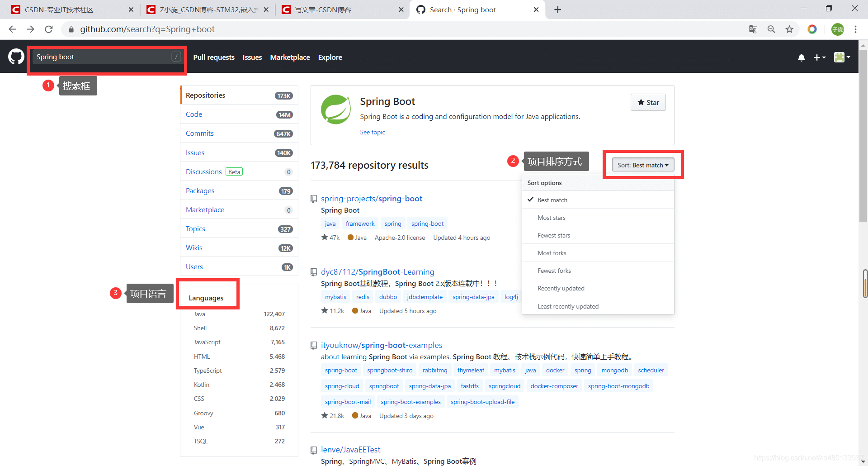Screen dimensions: 868x466
Task: Click the framework topic tag
Action: point(360,223)
